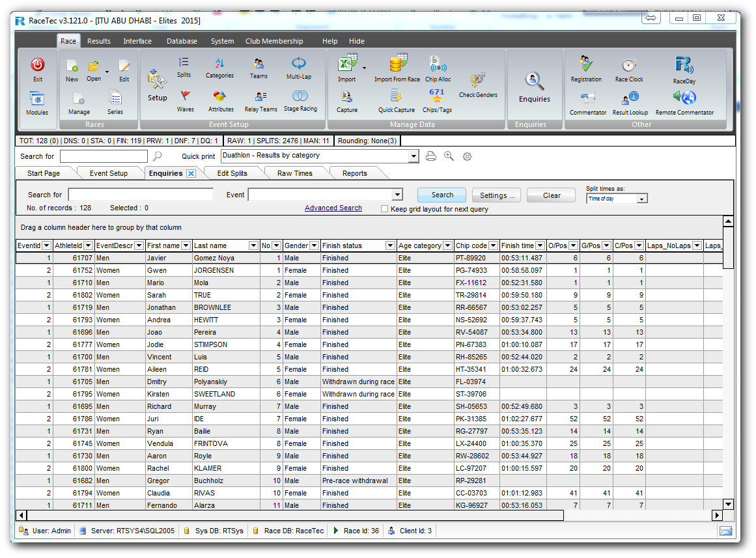Select the Edit race icon

[124, 66]
